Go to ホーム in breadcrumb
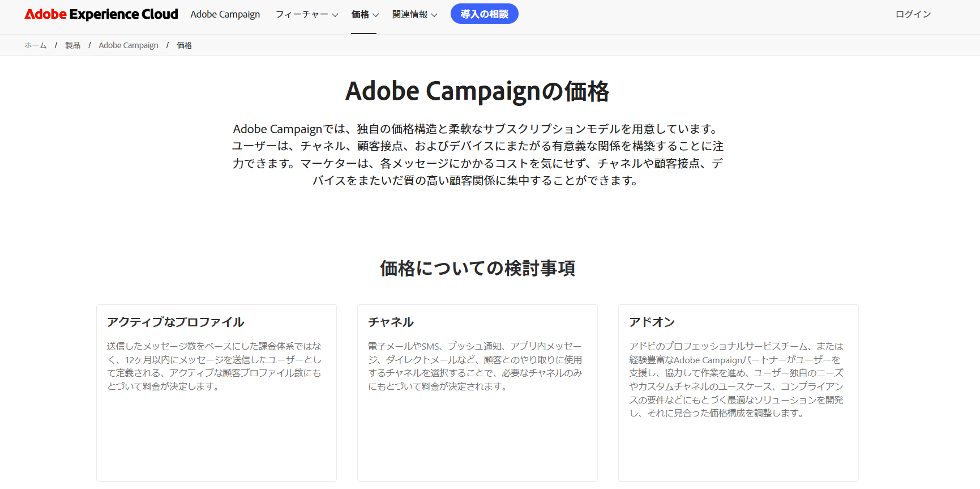Image resolution: width=980 pixels, height=489 pixels. click(x=36, y=45)
